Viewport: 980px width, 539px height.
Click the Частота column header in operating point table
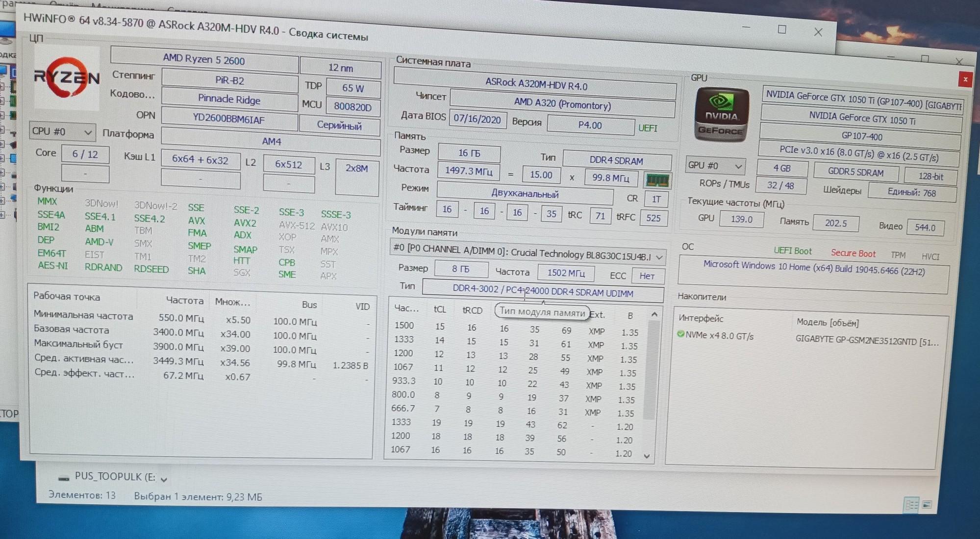pos(184,300)
